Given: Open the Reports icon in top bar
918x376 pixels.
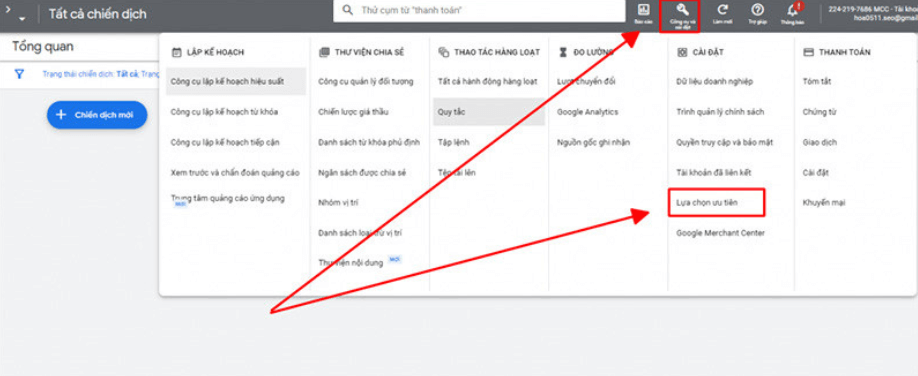Looking at the screenshot, I should (x=642, y=10).
